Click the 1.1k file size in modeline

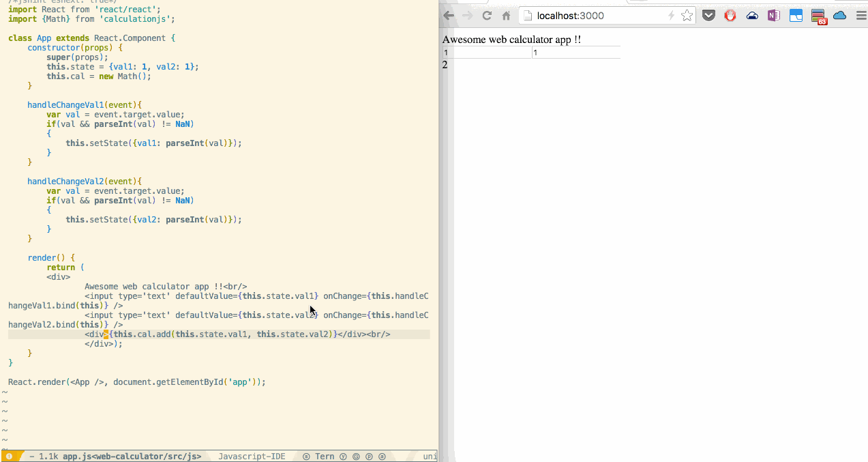point(48,457)
